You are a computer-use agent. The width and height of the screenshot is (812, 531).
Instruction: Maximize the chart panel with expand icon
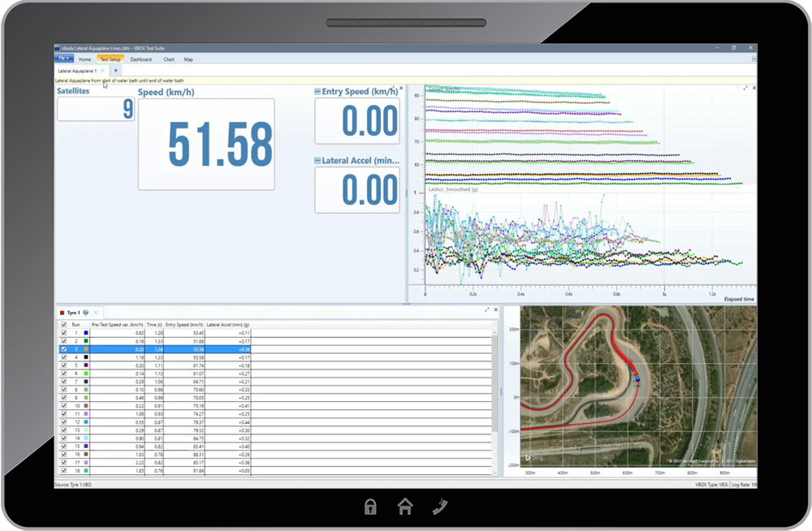tap(745, 88)
